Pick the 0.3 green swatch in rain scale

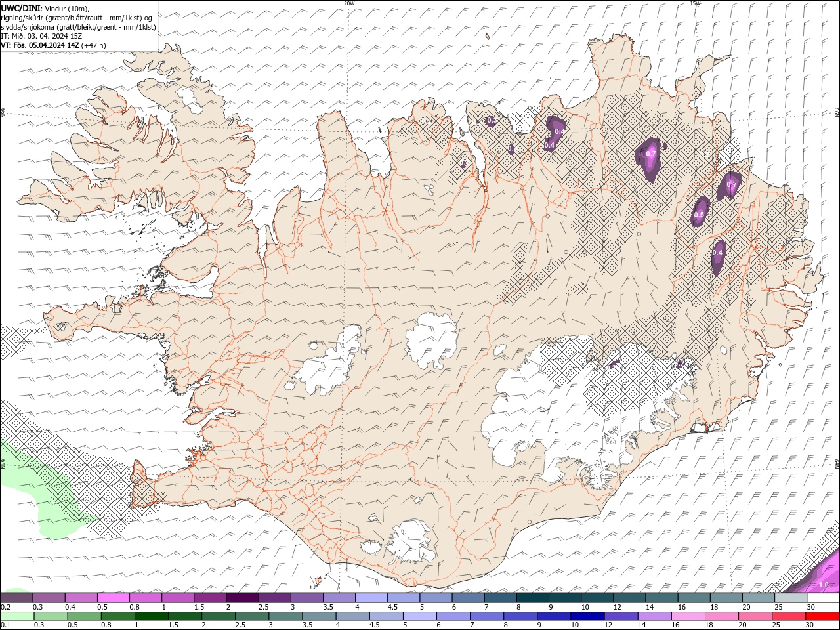click(51, 616)
